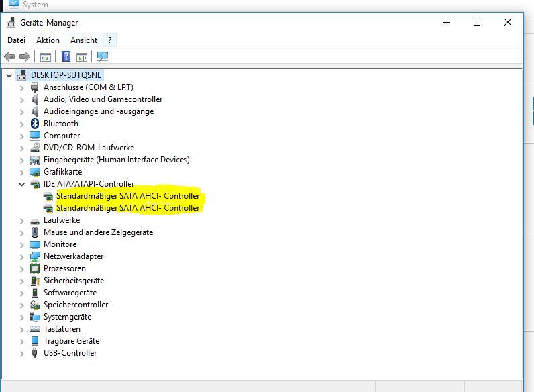Toggle the action pane toolbar icon

[x=82, y=57]
